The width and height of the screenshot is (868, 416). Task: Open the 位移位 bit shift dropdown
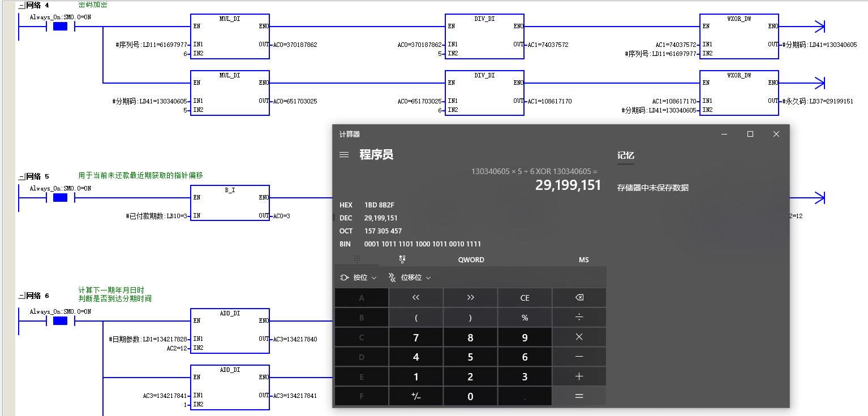pos(410,278)
